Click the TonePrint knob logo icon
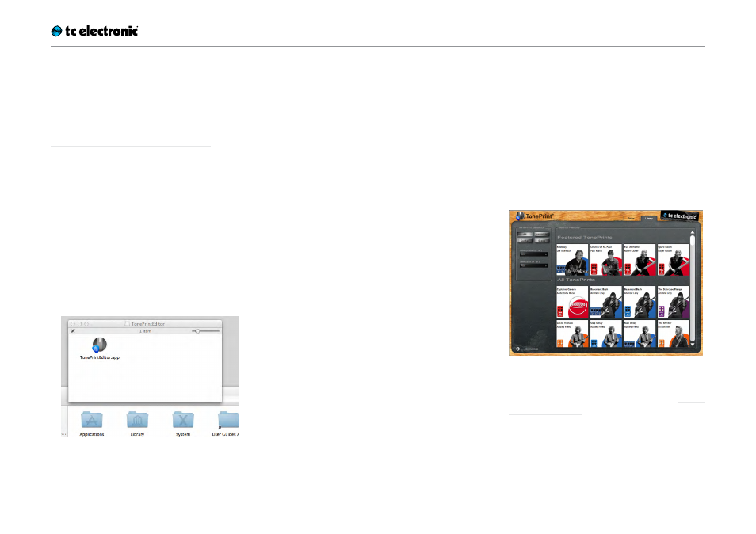The width and height of the screenshot is (756, 534). pos(520,216)
